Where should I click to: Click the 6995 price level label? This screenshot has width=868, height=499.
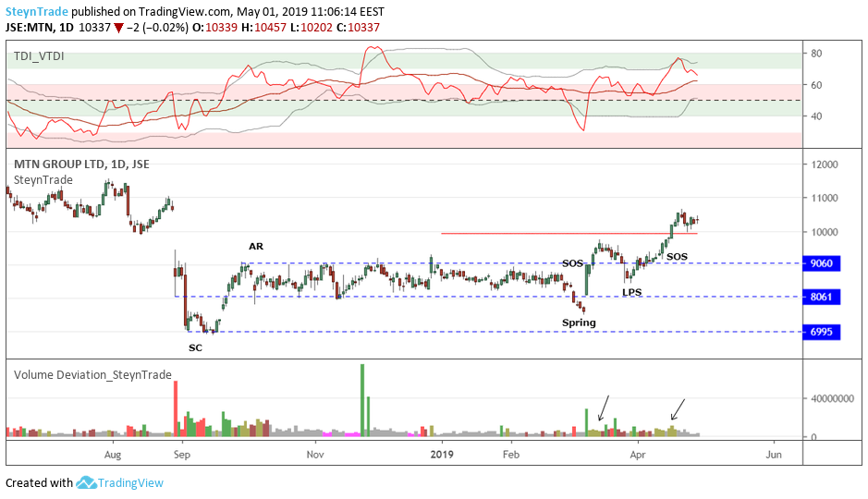[822, 332]
